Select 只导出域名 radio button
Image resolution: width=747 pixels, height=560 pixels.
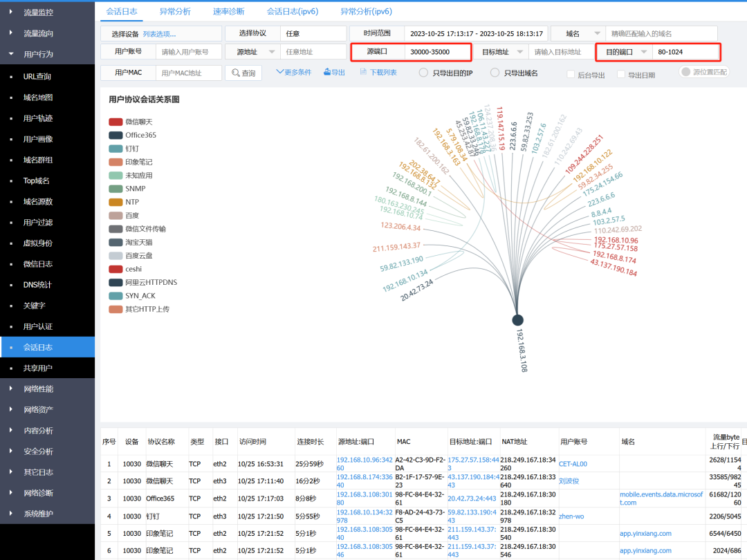pos(495,73)
